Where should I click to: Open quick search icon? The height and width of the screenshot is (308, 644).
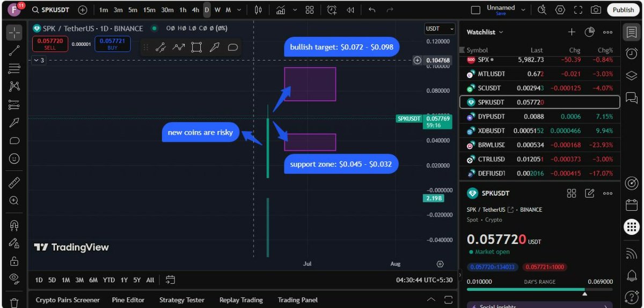coord(542,10)
